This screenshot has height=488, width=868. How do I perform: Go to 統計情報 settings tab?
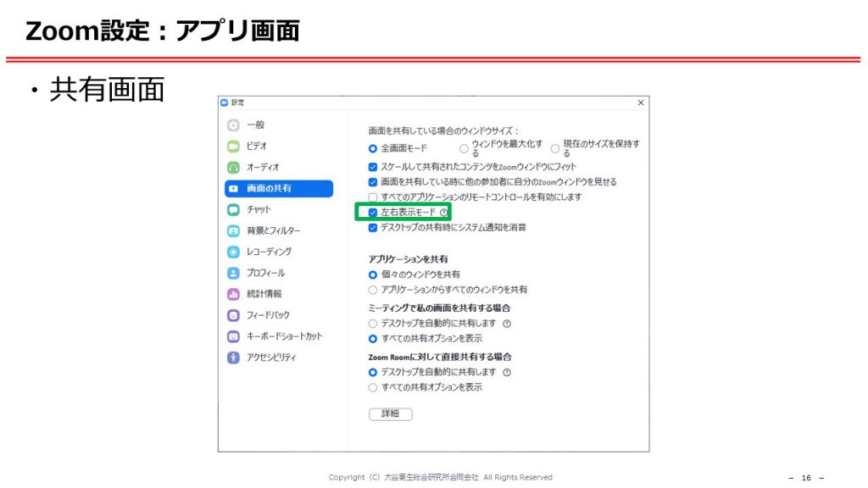[279, 294]
